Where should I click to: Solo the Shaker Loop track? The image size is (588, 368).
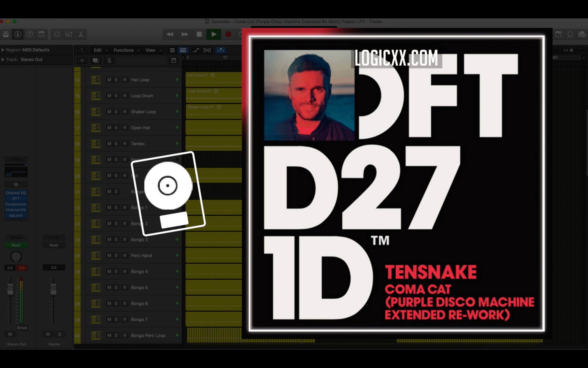coord(116,112)
